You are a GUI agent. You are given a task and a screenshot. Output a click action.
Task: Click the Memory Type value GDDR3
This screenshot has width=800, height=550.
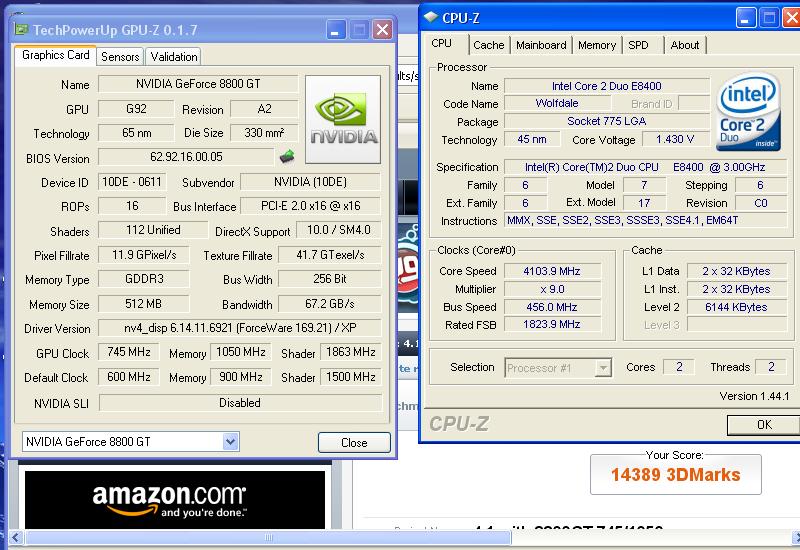pyautogui.click(x=144, y=279)
